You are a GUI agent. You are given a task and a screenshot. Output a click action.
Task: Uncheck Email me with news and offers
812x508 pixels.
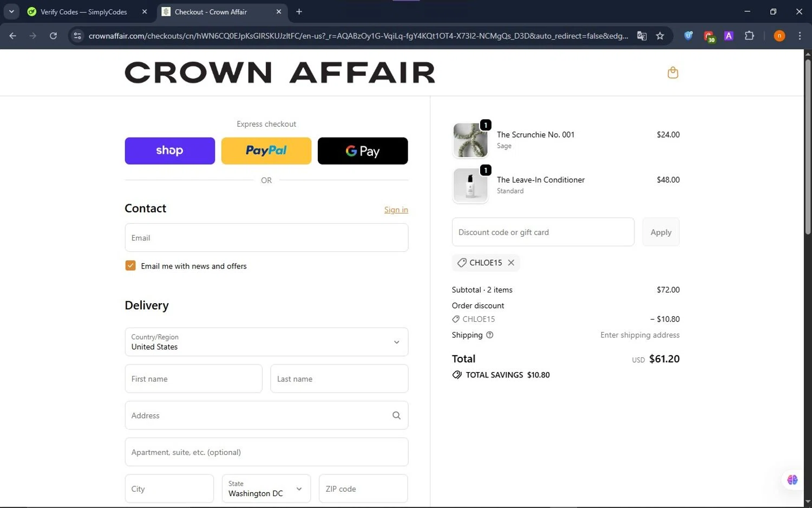click(x=130, y=265)
